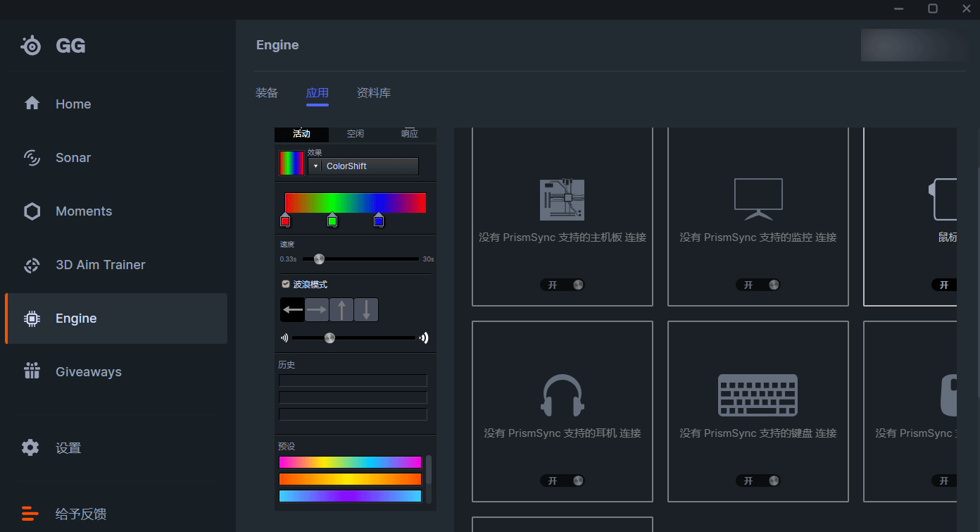Click the rainbow gradient bar
This screenshot has width=980, height=532.
pyautogui.click(x=356, y=203)
